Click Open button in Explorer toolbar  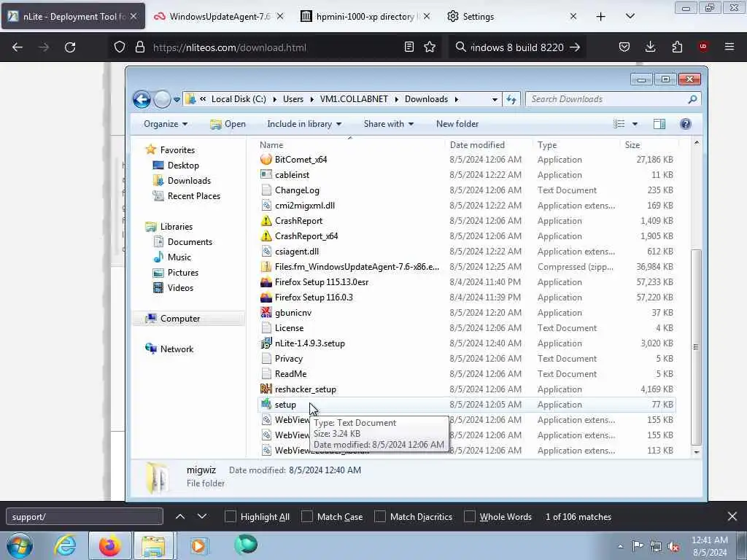[x=228, y=124]
